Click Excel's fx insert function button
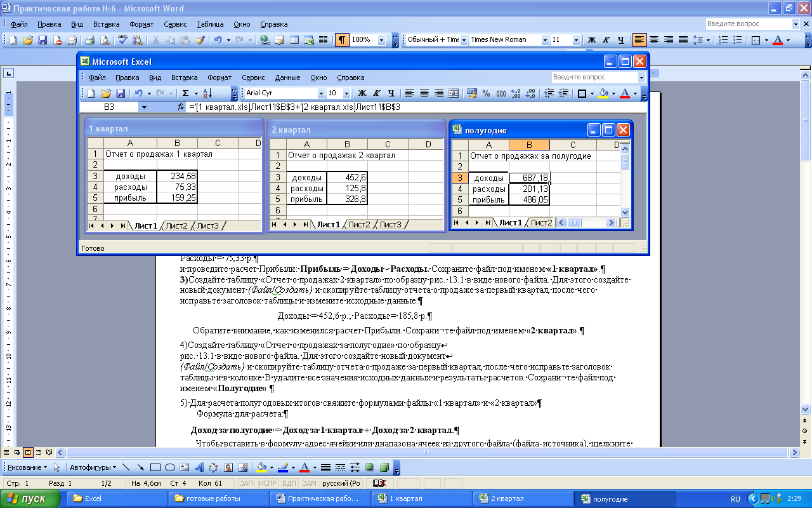The height and width of the screenshot is (508, 812). (x=181, y=107)
